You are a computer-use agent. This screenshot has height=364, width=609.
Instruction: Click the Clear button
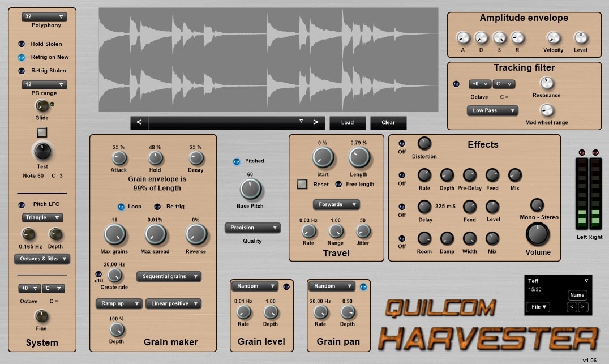388,122
